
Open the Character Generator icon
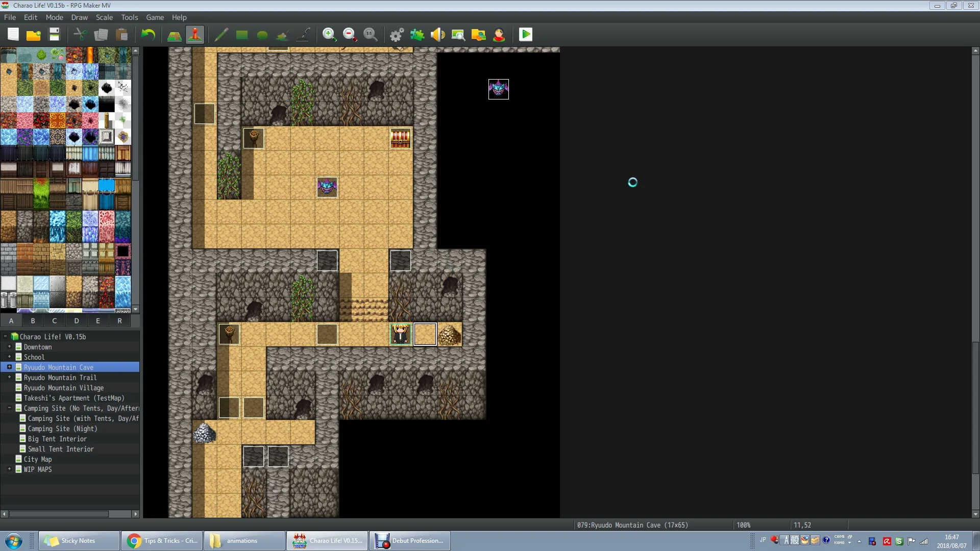point(499,35)
